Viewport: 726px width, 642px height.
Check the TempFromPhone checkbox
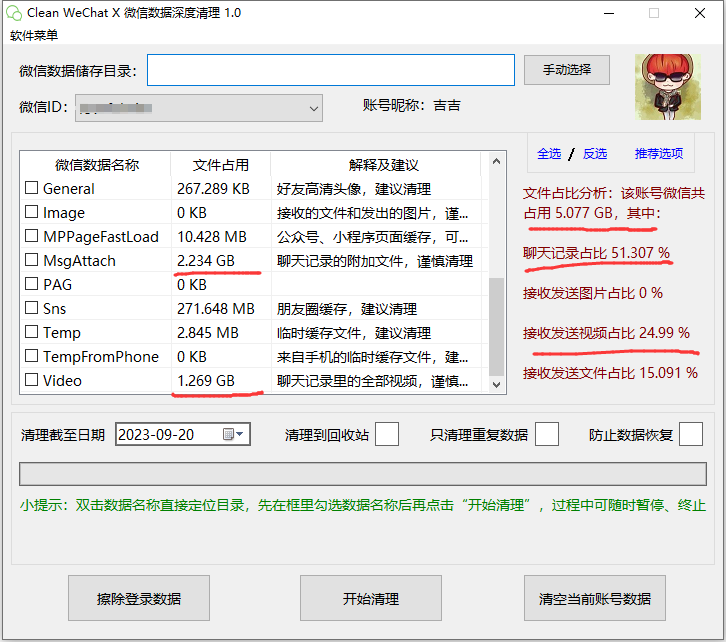[x=31, y=355]
